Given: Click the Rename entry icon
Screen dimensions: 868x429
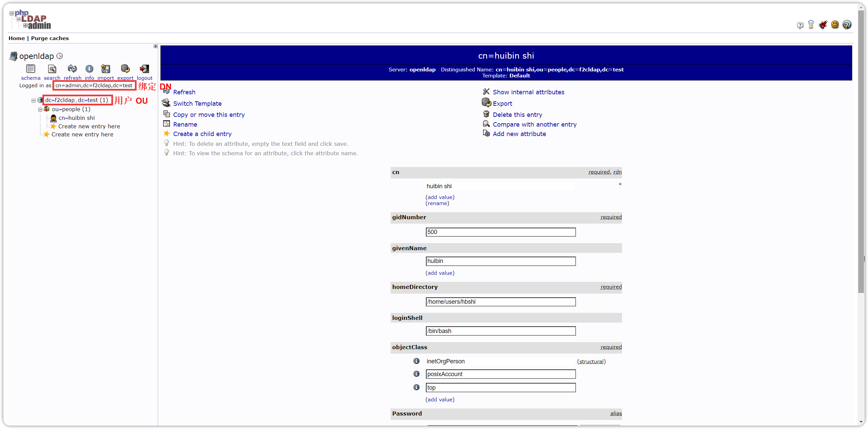Looking at the screenshot, I should click(167, 124).
